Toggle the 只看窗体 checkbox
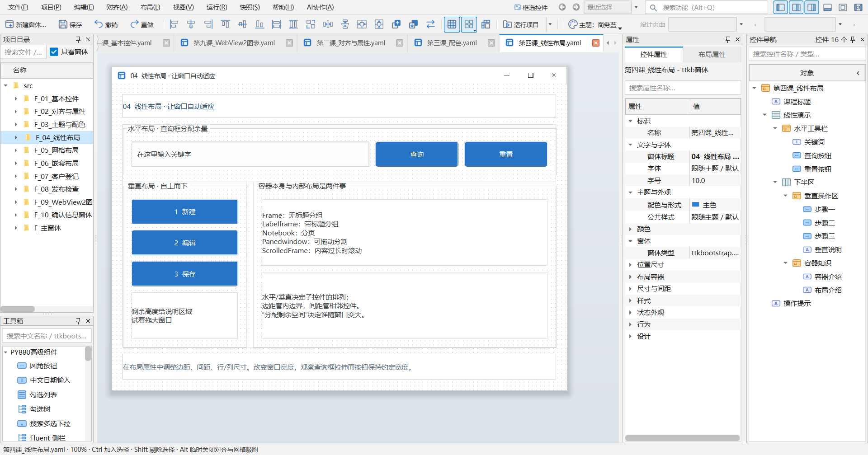868x455 pixels. click(54, 52)
